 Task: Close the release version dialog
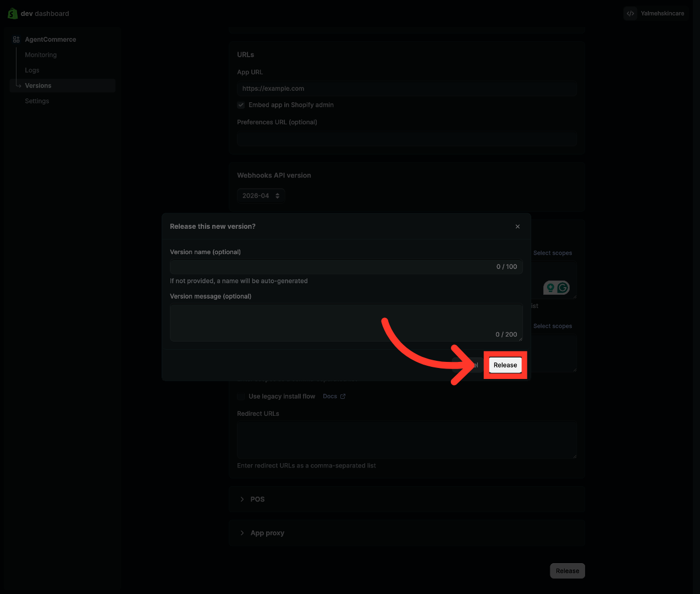(517, 227)
